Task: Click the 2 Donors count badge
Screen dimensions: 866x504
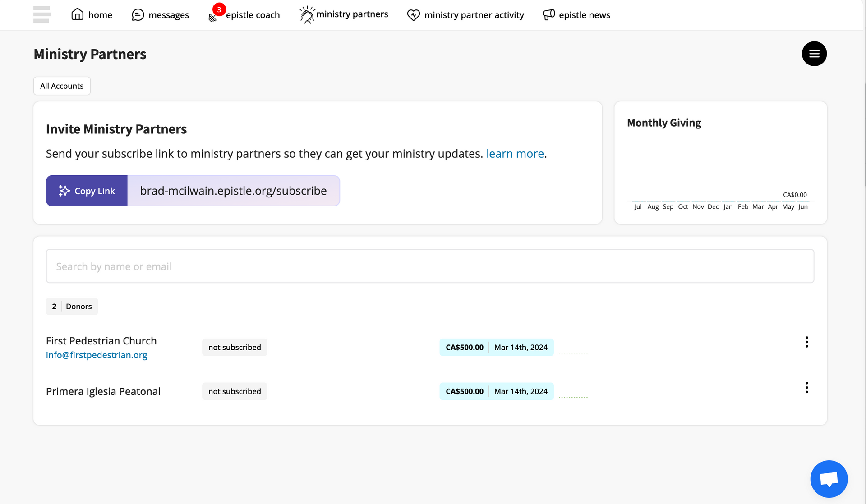Action: pos(72,306)
